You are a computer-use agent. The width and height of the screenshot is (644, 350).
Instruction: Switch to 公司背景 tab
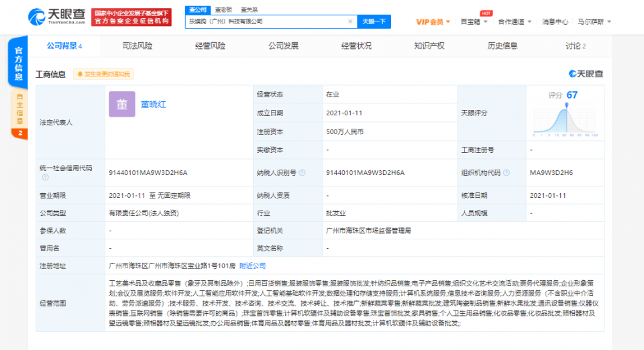64,46
